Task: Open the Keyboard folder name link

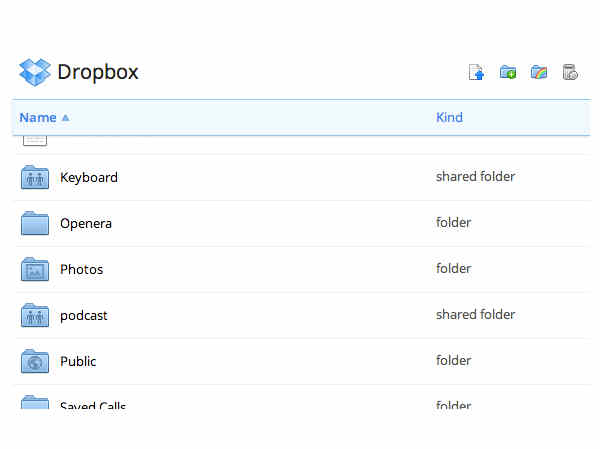Action: [89, 177]
